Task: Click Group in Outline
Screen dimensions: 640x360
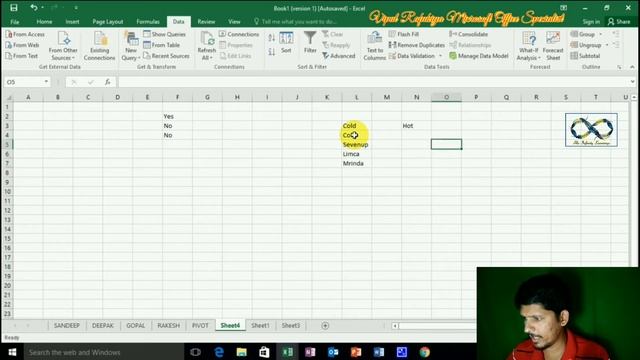Action: click(583, 34)
